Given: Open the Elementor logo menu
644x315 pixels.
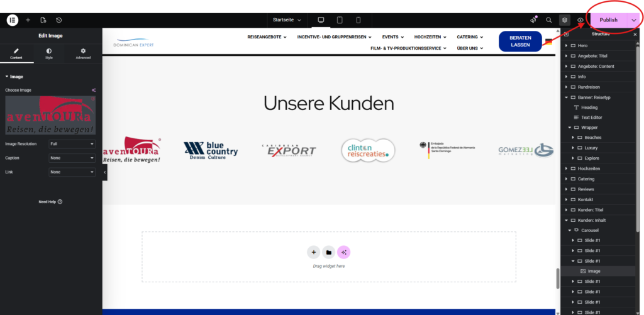Looking at the screenshot, I should point(13,19).
